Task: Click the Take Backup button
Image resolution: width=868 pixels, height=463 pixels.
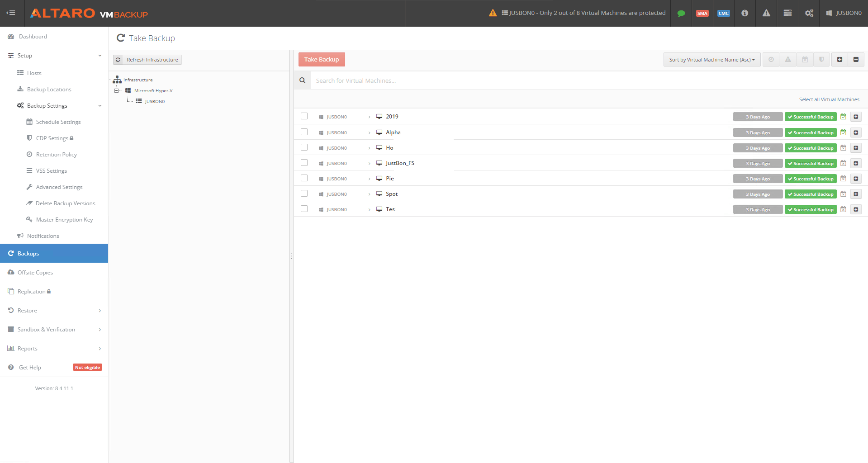Action: [x=322, y=60]
